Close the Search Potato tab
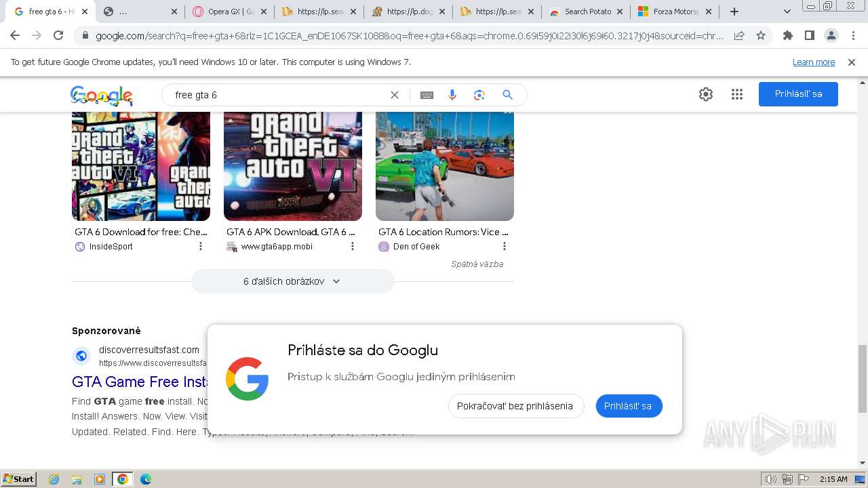868x488 pixels. pos(620,12)
